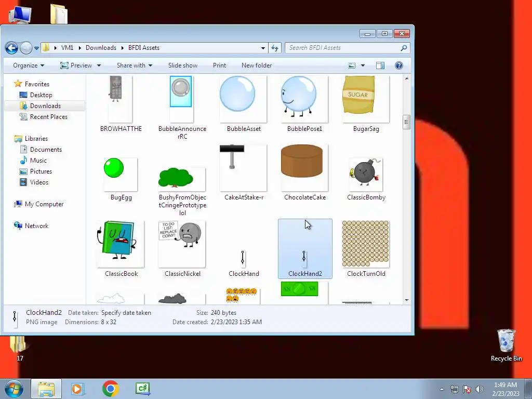Click Print in the toolbar
Image resolution: width=532 pixels, height=399 pixels.
219,65
